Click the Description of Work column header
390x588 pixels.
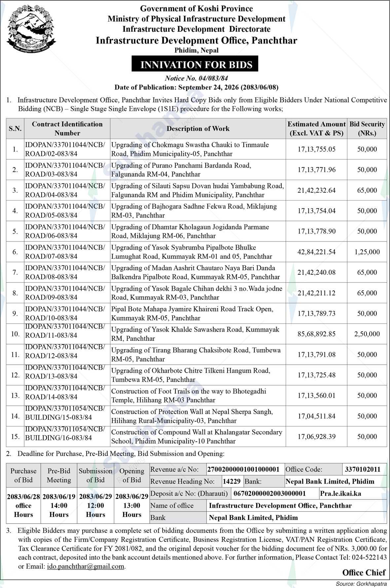pos(198,129)
